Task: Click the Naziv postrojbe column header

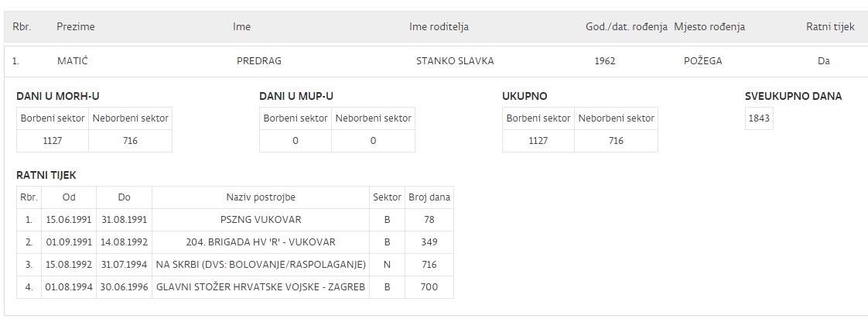Action: click(261, 197)
